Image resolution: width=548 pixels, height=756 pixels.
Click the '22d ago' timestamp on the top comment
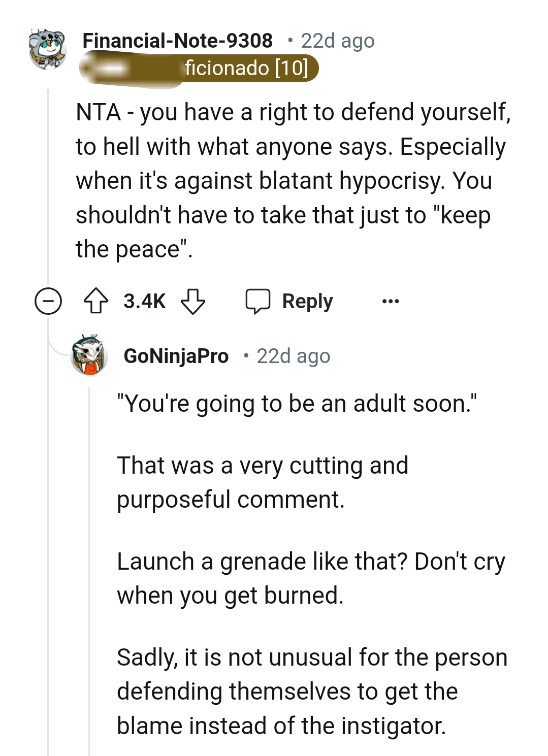(x=336, y=41)
